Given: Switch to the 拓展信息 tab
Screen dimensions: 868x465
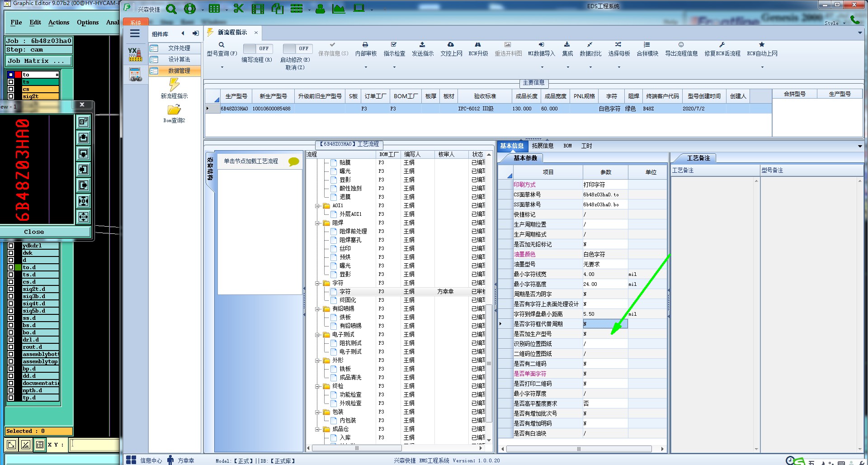Looking at the screenshot, I should click(542, 146).
